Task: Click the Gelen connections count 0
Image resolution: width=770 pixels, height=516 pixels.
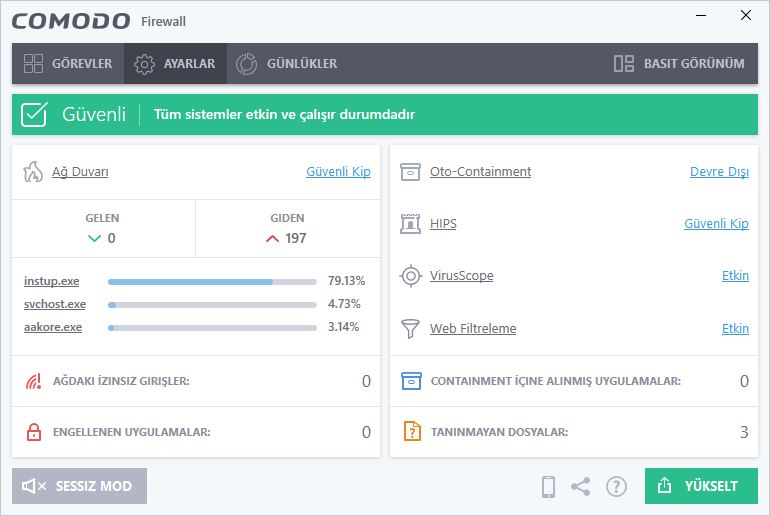Action: pyautogui.click(x=111, y=239)
